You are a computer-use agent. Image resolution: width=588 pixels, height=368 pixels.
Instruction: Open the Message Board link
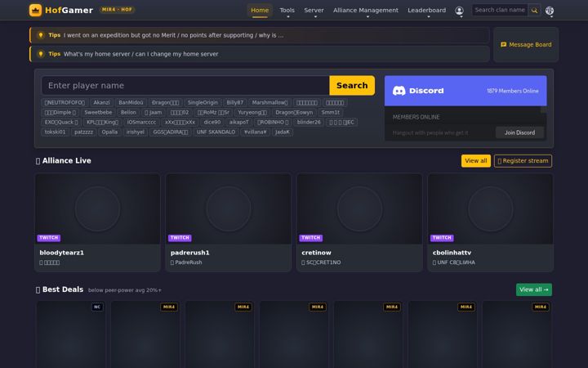pos(526,45)
